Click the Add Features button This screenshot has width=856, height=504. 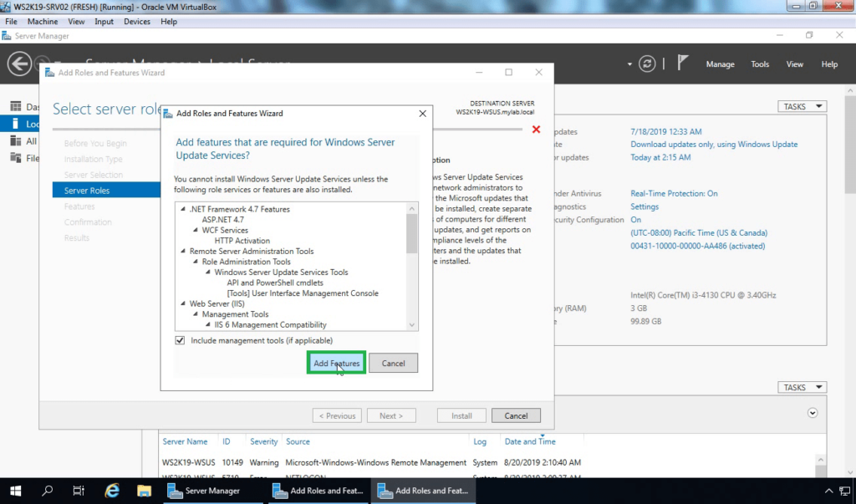click(x=336, y=363)
